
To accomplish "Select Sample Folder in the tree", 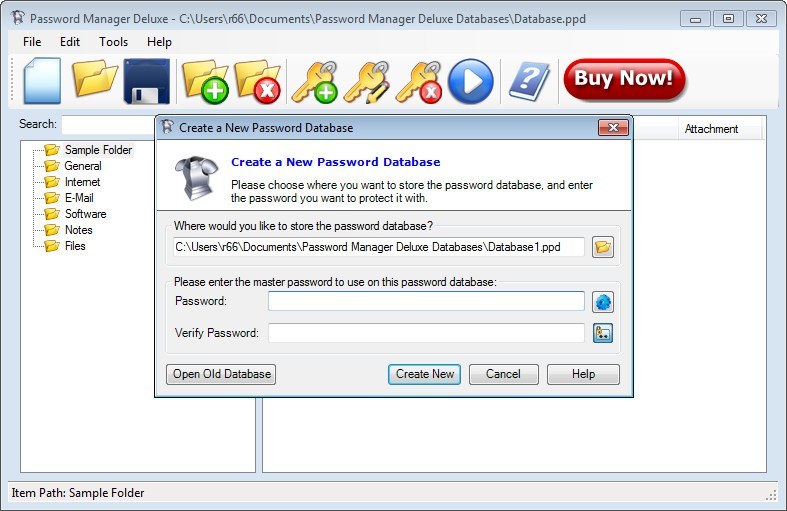I will [x=98, y=150].
